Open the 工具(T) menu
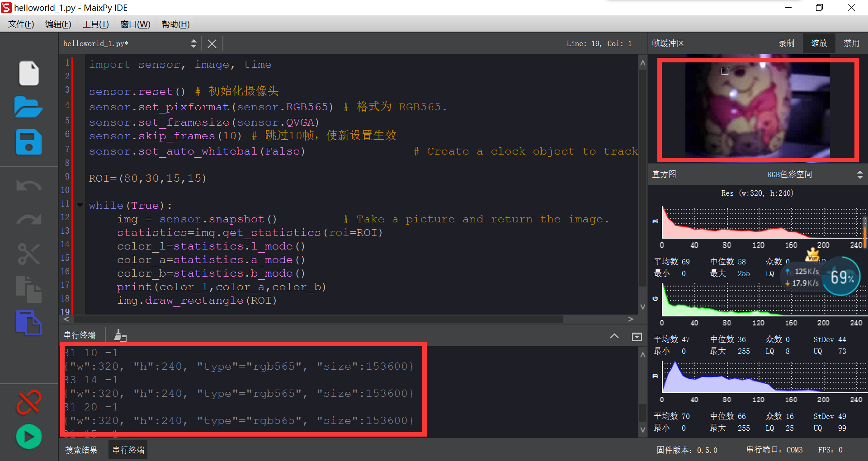Image resolution: width=868 pixels, height=461 pixels. [95, 24]
